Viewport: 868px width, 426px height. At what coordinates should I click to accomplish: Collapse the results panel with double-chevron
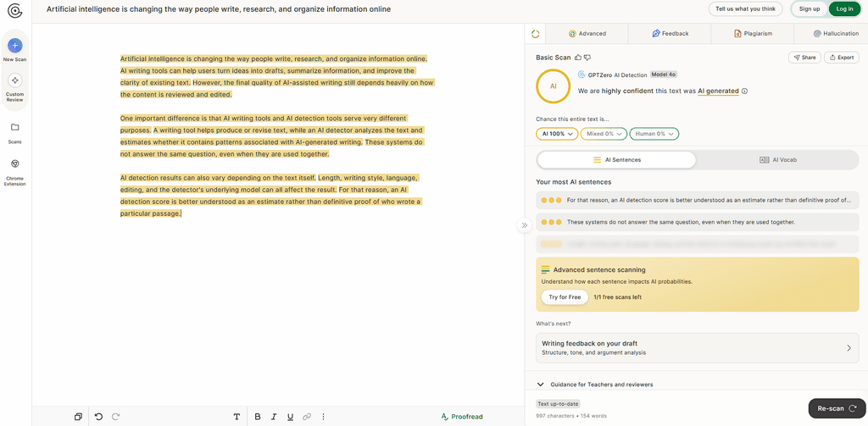(x=524, y=225)
